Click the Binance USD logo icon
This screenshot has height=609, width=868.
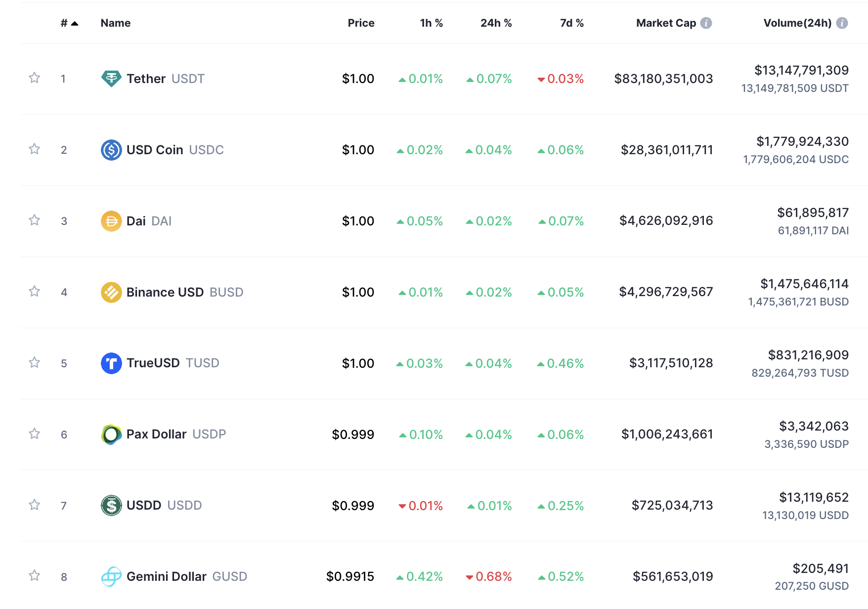[x=111, y=292]
